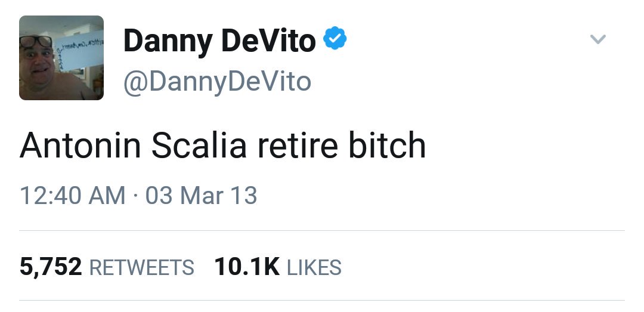Click the dot separator between time and date
Viewport: 644px width, 312px height.
[135, 196]
